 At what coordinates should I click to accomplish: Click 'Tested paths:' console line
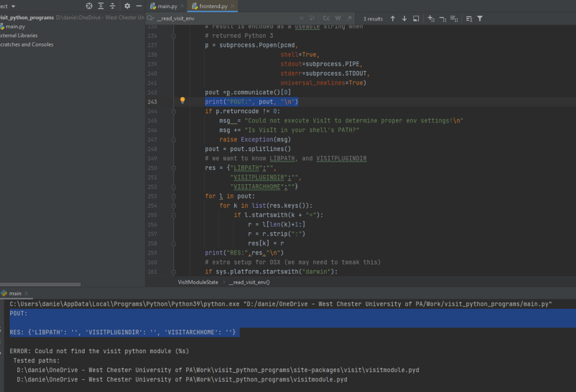[x=36, y=361]
